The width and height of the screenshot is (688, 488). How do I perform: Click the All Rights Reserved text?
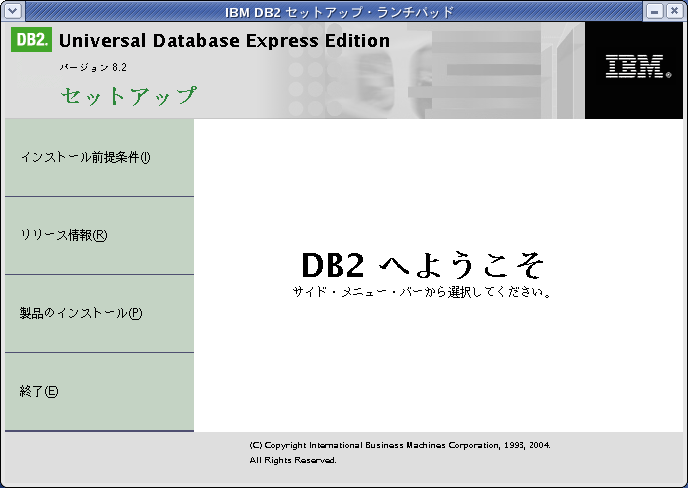293,460
